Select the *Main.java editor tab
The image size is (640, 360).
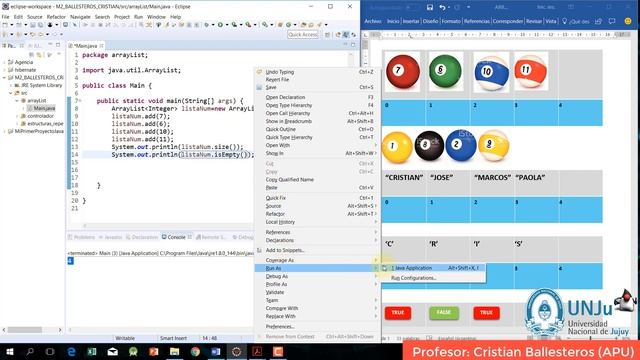[x=86, y=46]
